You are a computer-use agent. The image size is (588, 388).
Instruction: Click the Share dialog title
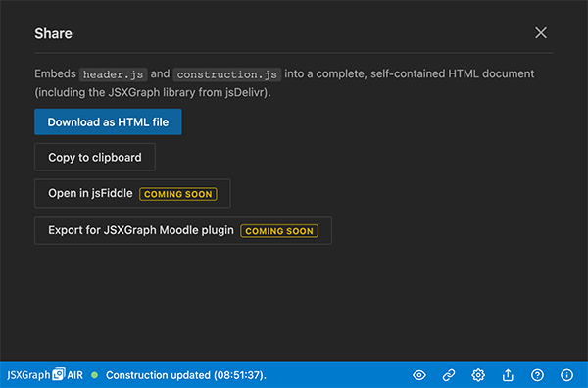53,33
